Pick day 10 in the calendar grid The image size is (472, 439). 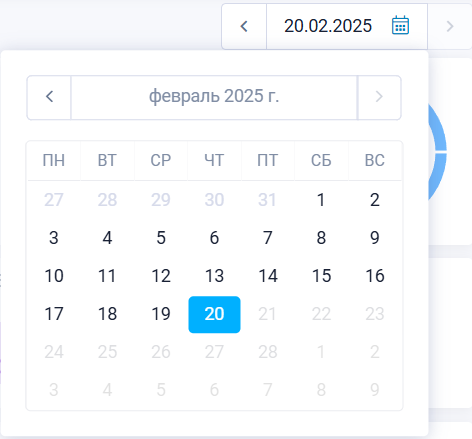tap(54, 276)
